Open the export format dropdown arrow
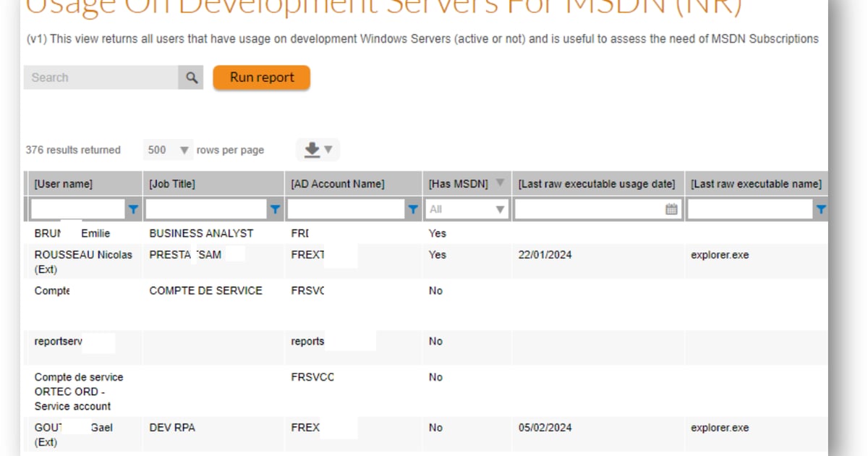 pyautogui.click(x=327, y=149)
